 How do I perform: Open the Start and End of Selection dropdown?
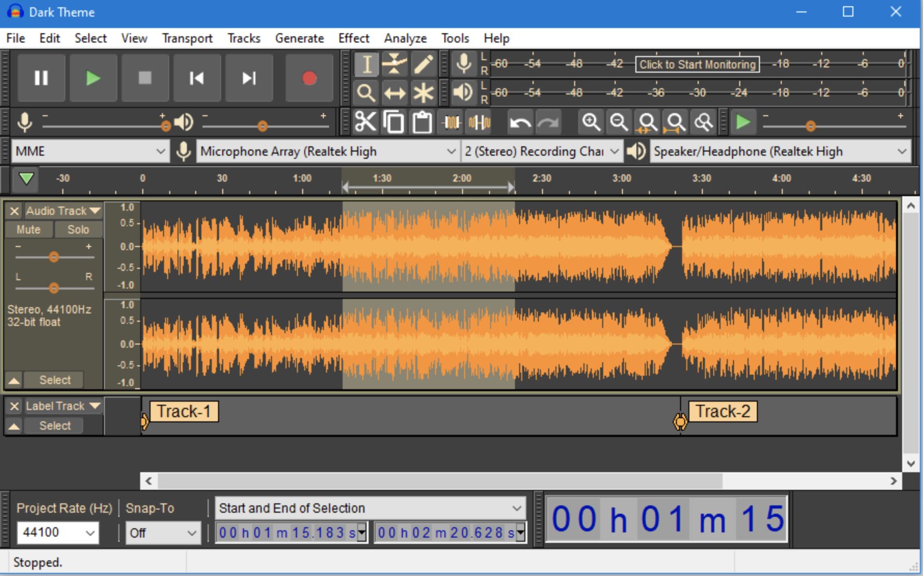point(371,508)
